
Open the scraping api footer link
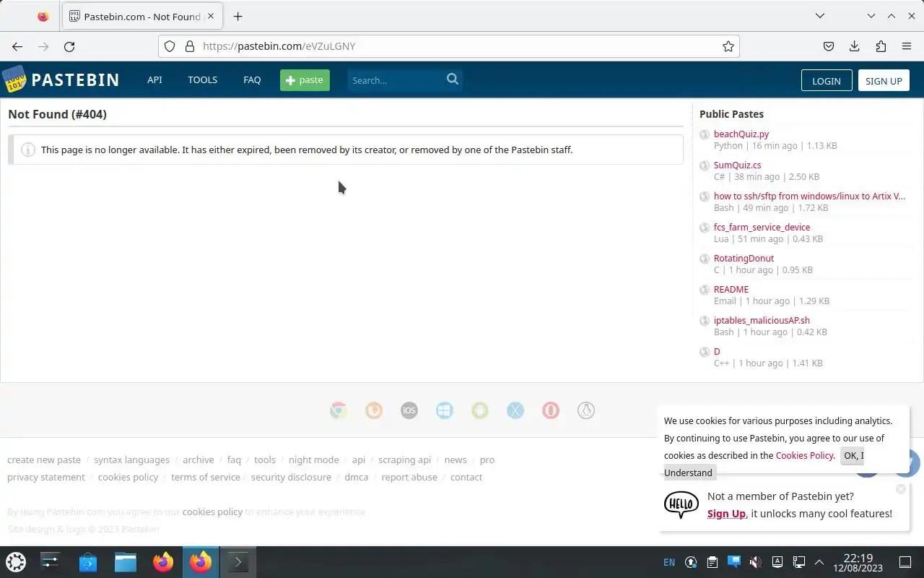tap(404, 460)
